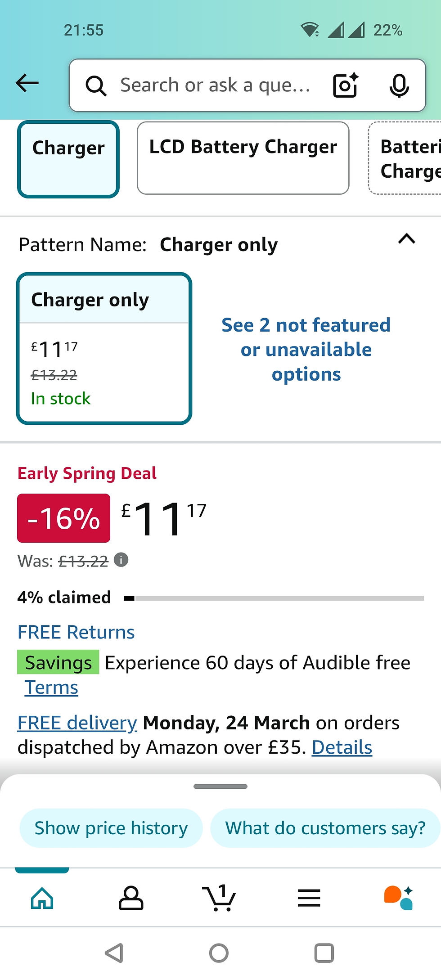This screenshot has width=441, height=980.
Task: Open the hamburger menu
Action: coord(309,898)
